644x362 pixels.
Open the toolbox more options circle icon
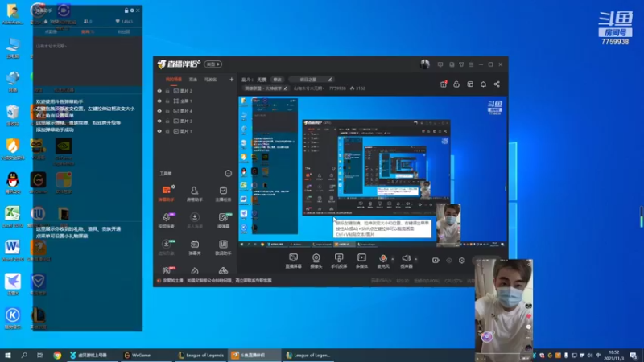229,174
